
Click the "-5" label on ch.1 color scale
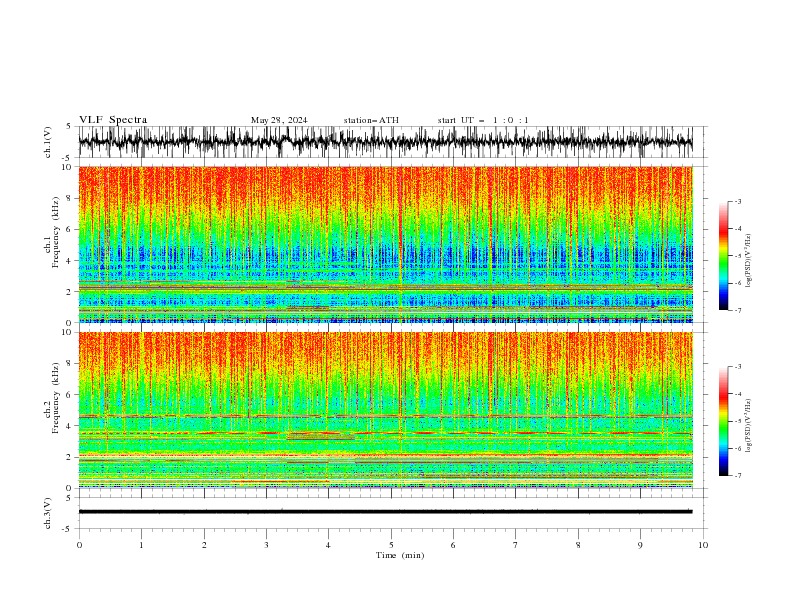(737, 256)
